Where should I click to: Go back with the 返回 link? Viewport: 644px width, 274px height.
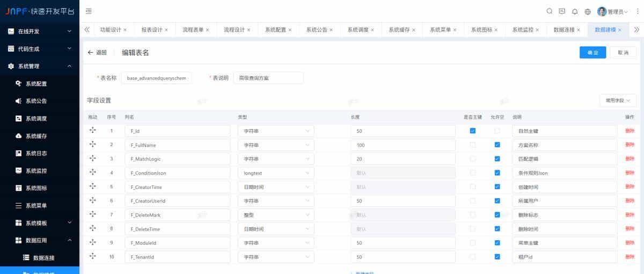[97, 52]
